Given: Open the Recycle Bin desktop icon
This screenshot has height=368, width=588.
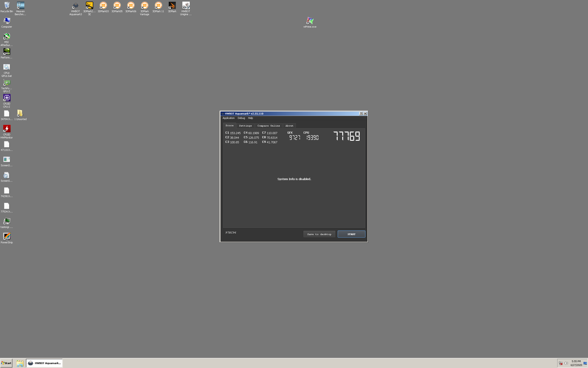Looking at the screenshot, I should [x=7, y=7].
